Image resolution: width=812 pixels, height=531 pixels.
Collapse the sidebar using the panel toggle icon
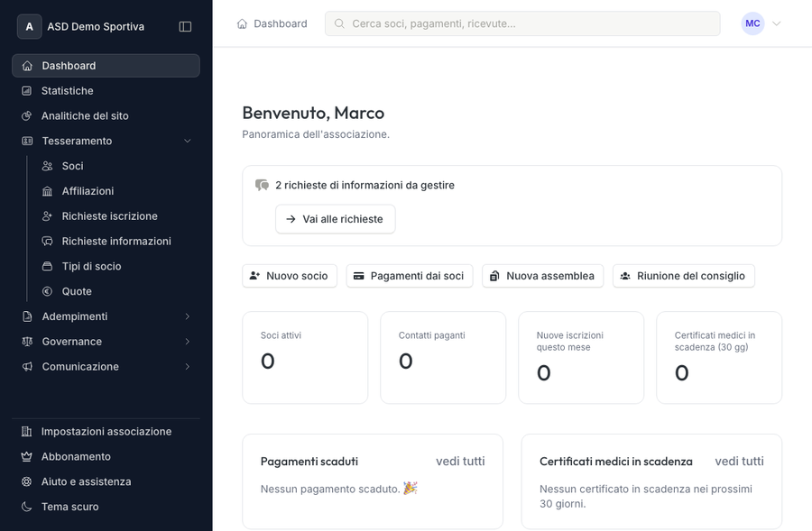[x=185, y=26]
